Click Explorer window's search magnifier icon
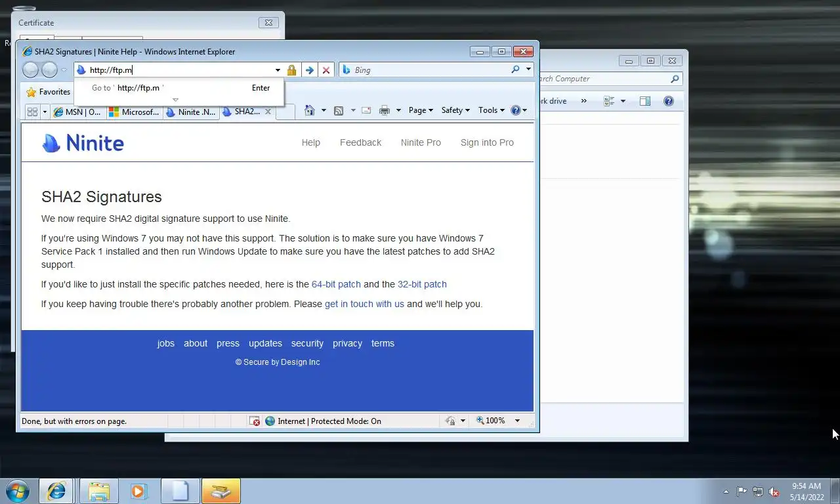This screenshot has height=504, width=840. [x=675, y=79]
